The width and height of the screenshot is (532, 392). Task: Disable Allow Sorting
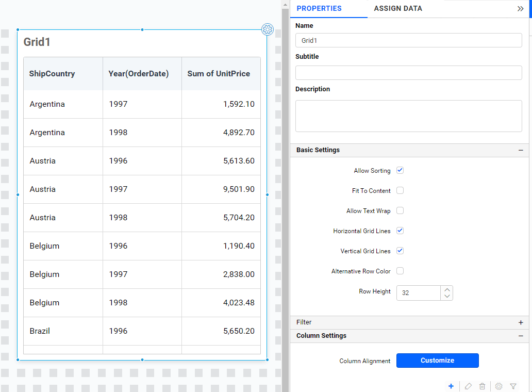(400, 170)
